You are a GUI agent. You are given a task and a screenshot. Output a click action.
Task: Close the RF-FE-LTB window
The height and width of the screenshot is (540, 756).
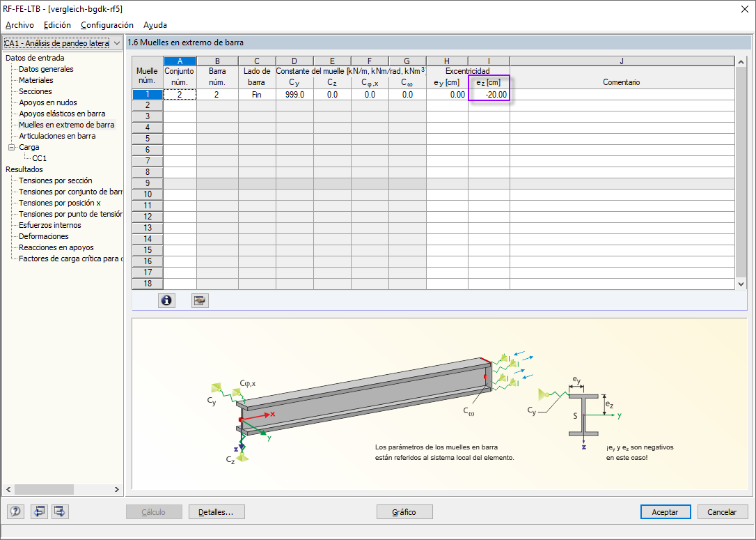pyautogui.click(x=744, y=9)
